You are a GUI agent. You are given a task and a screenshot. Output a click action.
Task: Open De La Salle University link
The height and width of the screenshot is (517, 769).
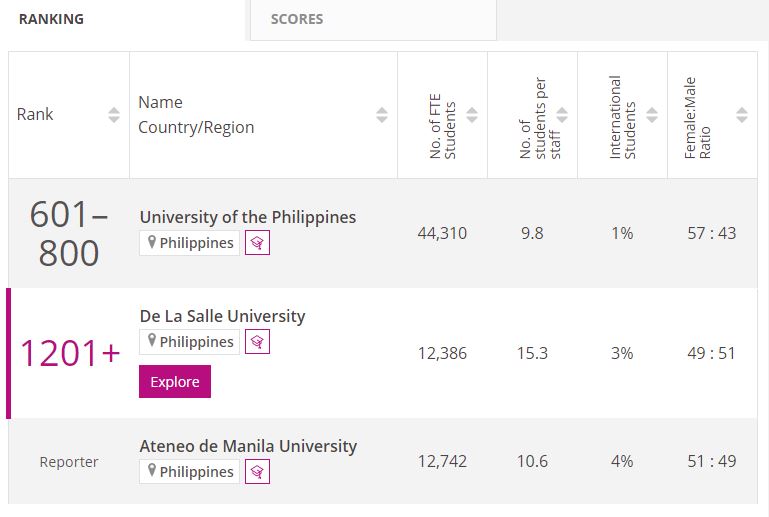click(222, 316)
